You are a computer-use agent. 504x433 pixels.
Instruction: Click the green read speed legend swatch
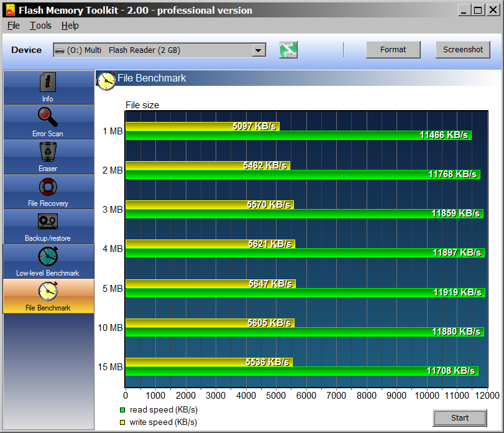click(122, 410)
